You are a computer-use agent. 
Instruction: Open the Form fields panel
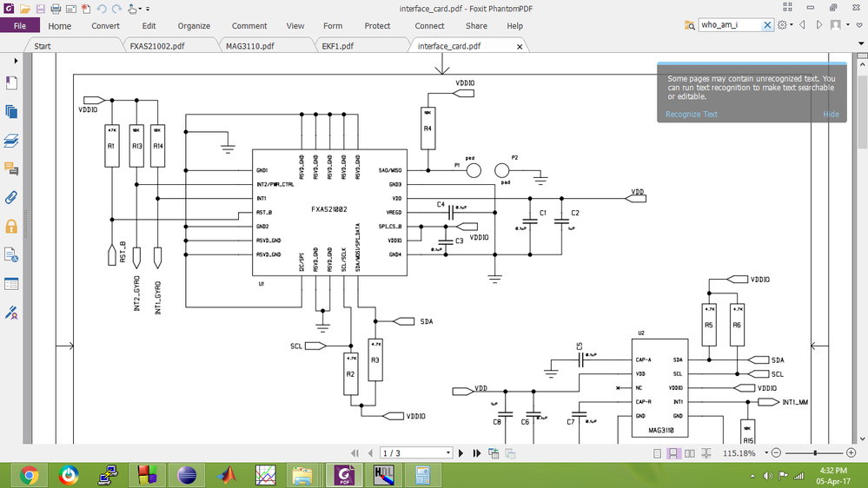(11, 284)
